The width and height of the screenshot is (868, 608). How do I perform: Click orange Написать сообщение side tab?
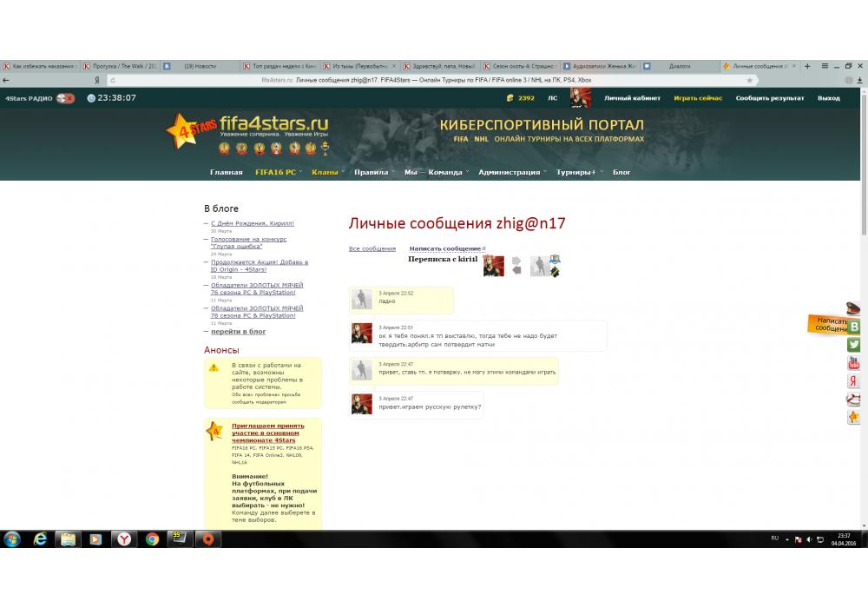[827, 325]
